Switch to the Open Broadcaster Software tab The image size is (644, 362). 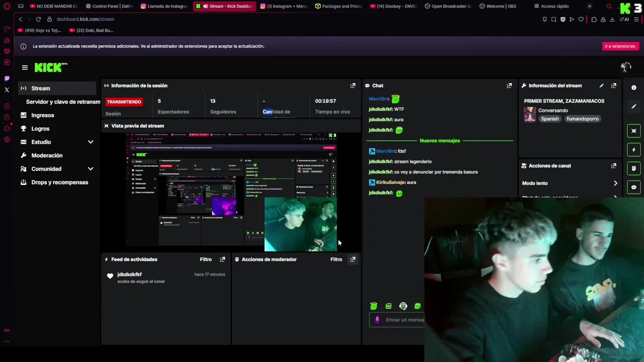[448, 6]
